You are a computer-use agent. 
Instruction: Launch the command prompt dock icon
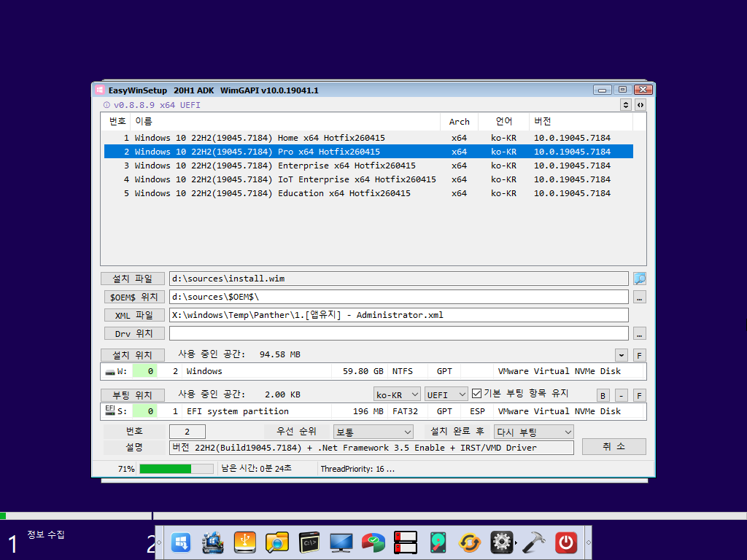309,542
